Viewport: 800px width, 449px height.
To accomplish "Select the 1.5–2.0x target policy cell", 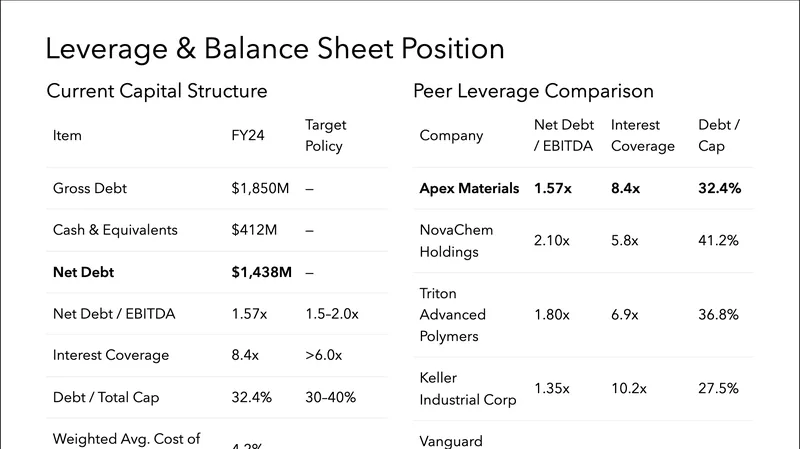I will pos(330,314).
